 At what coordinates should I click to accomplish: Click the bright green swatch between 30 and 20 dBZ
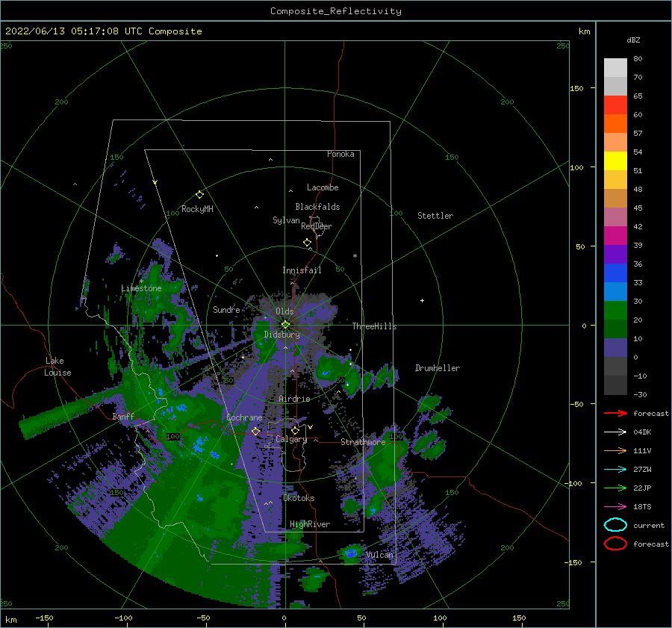(x=615, y=311)
